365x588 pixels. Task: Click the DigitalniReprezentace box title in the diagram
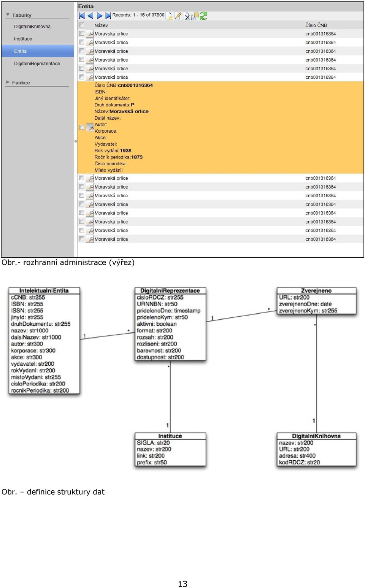170,291
